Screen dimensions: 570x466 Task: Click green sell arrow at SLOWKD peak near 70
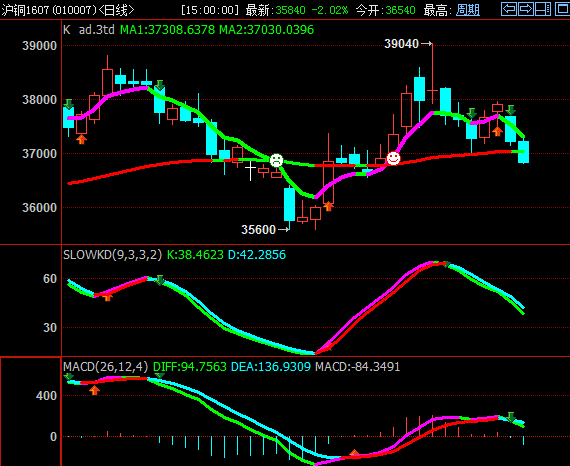(446, 264)
